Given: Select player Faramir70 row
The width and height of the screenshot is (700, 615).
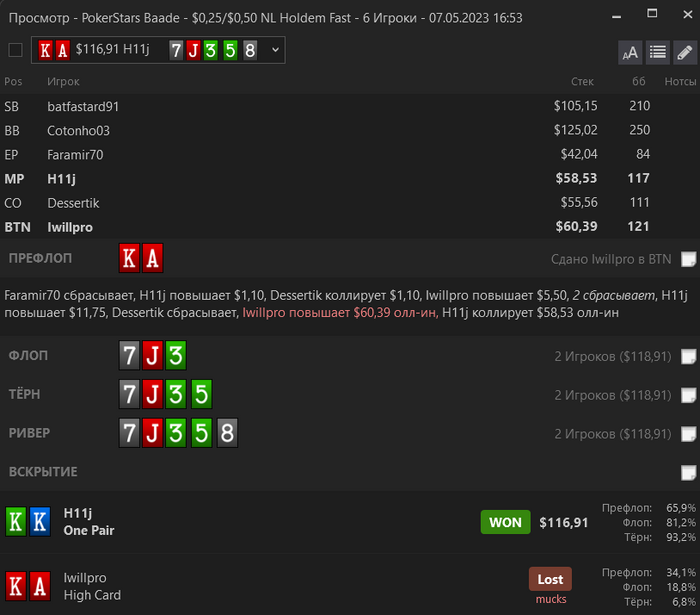Looking at the screenshot, I should click(x=350, y=154).
